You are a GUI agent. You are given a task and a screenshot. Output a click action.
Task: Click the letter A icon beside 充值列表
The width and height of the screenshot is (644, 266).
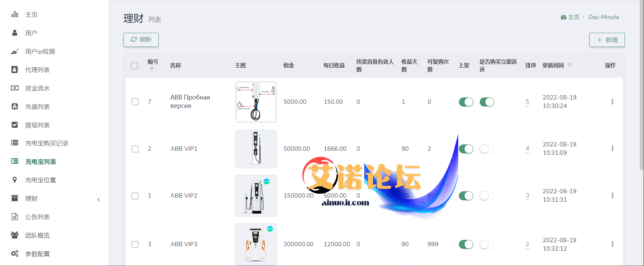click(15, 107)
